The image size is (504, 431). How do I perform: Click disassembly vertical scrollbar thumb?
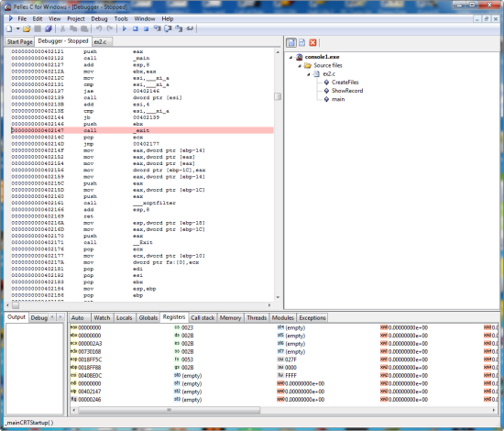coord(278,96)
